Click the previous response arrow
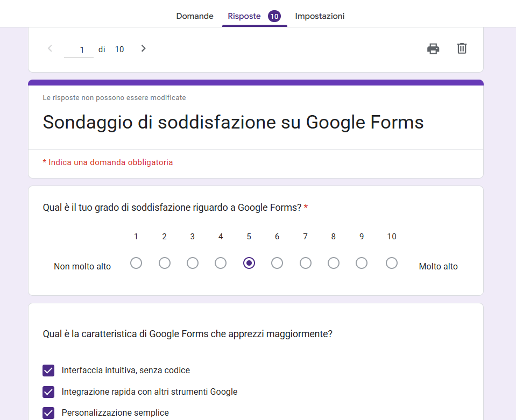 pos(50,48)
